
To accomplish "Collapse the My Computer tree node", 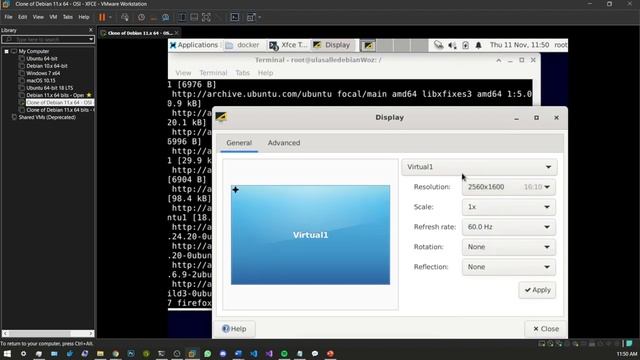I will point(7,51).
